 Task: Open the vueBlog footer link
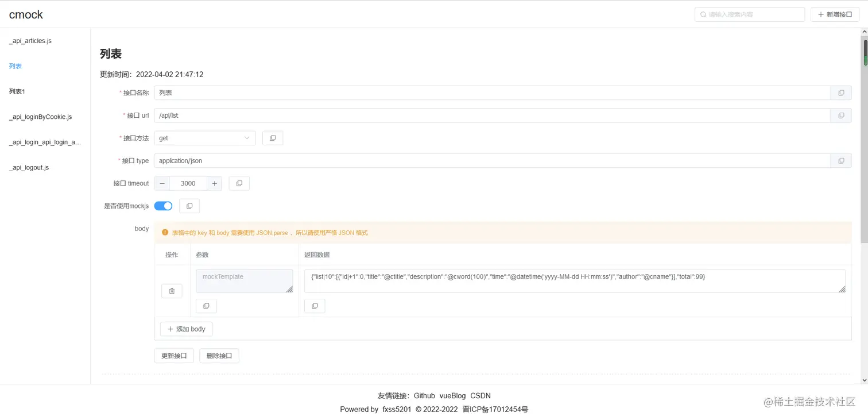pyautogui.click(x=452, y=396)
